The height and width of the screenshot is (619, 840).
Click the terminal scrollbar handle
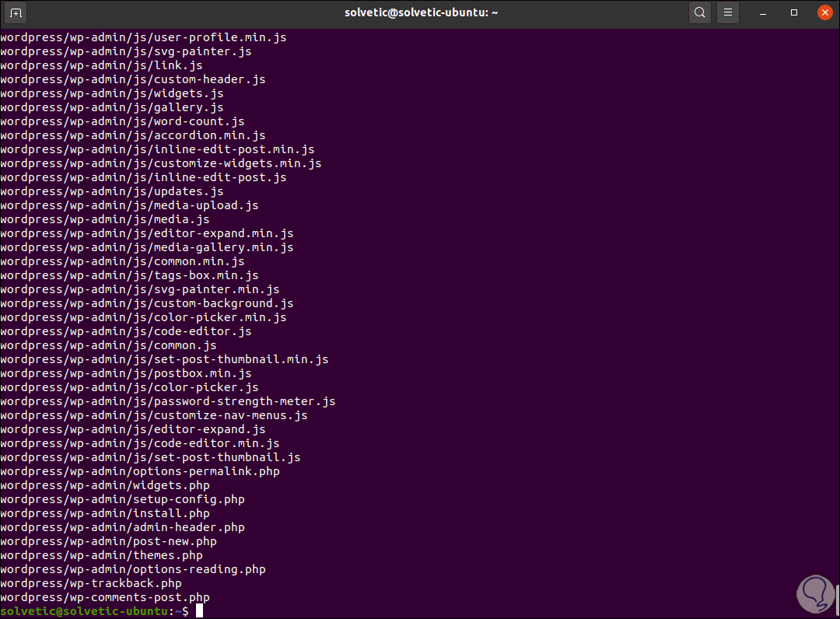point(837,599)
